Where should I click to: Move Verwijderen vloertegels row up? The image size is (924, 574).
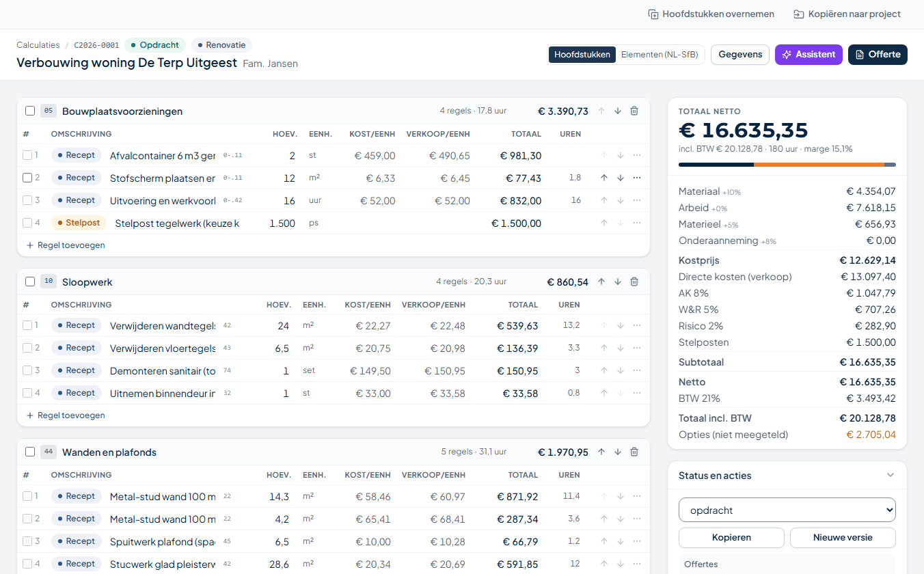tap(604, 348)
